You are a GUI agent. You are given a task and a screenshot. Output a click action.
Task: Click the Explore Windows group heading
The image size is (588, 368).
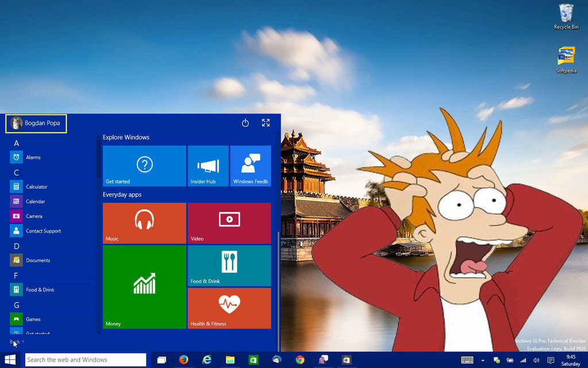pyautogui.click(x=126, y=137)
